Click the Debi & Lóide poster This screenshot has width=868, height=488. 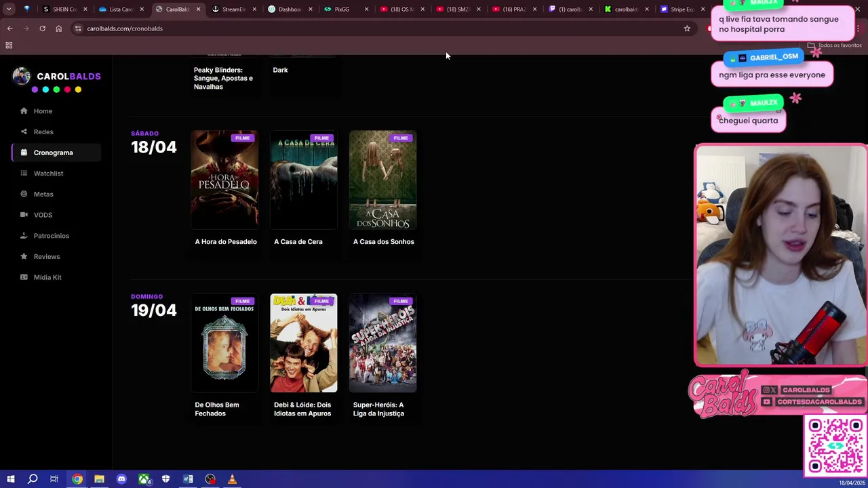(304, 343)
